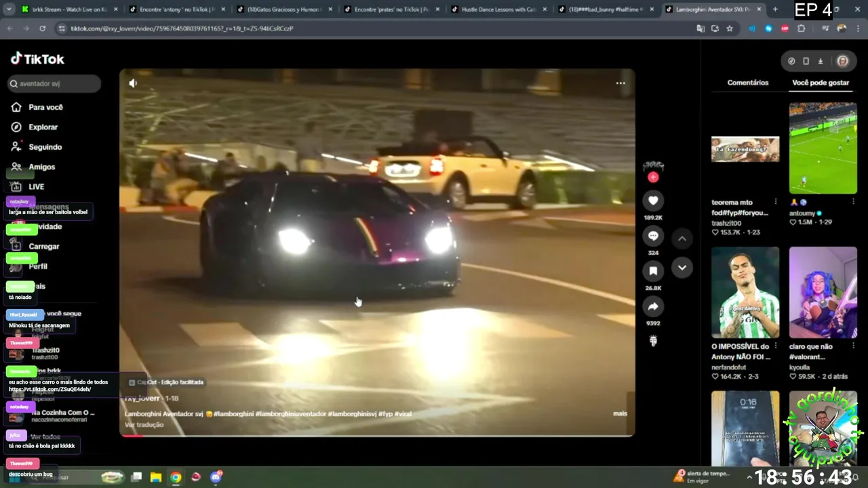Open antoumy author link

pos(806,213)
